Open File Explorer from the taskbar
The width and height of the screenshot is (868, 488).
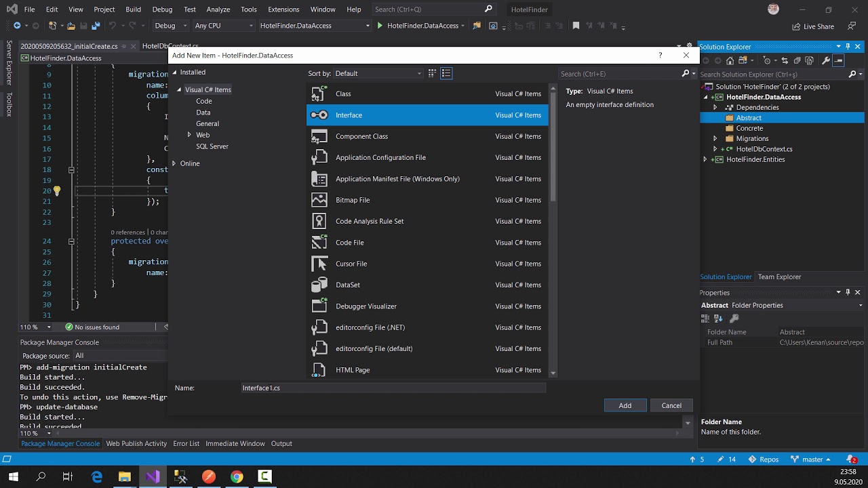pos(124,476)
